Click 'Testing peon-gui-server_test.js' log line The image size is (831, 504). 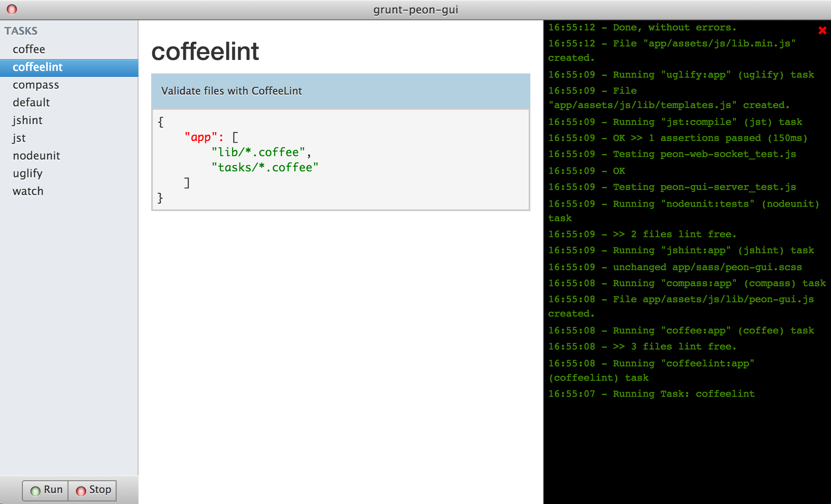[x=672, y=187]
